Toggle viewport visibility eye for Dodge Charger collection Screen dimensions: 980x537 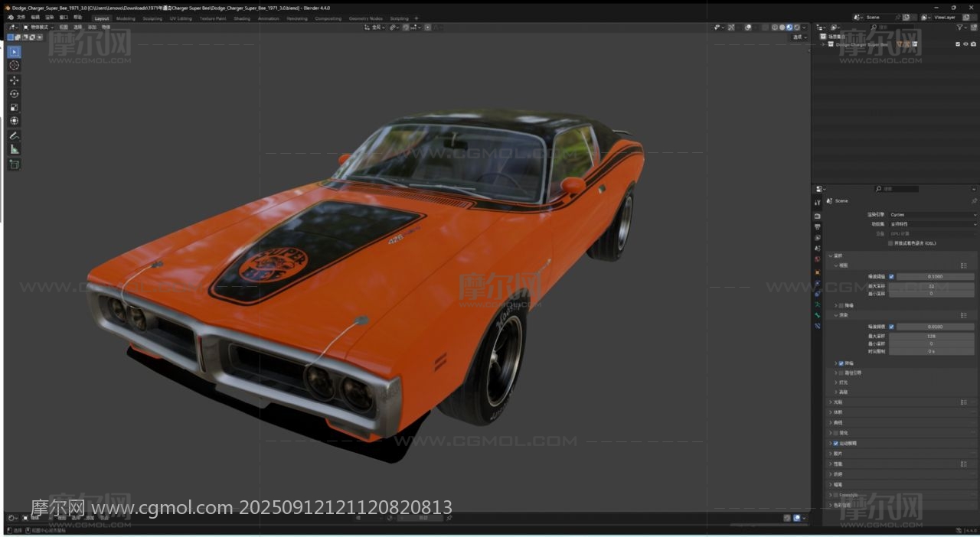coord(966,44)
